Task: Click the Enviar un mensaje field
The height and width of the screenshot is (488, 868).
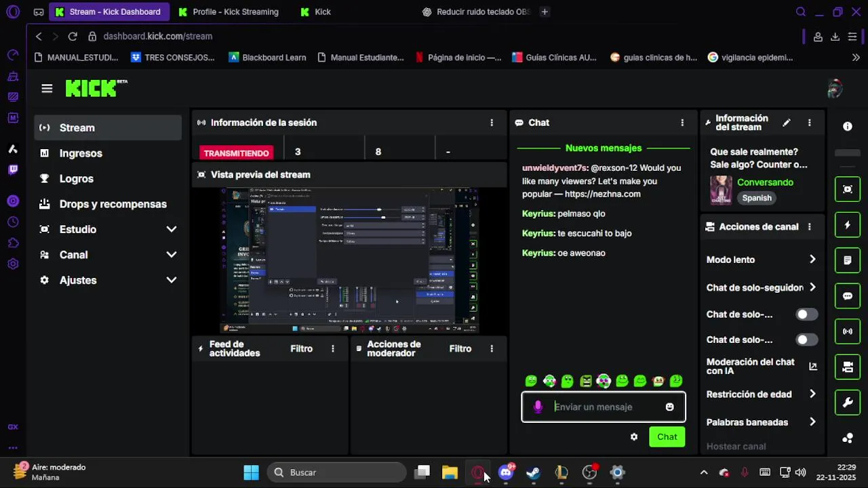Action: 604,407
